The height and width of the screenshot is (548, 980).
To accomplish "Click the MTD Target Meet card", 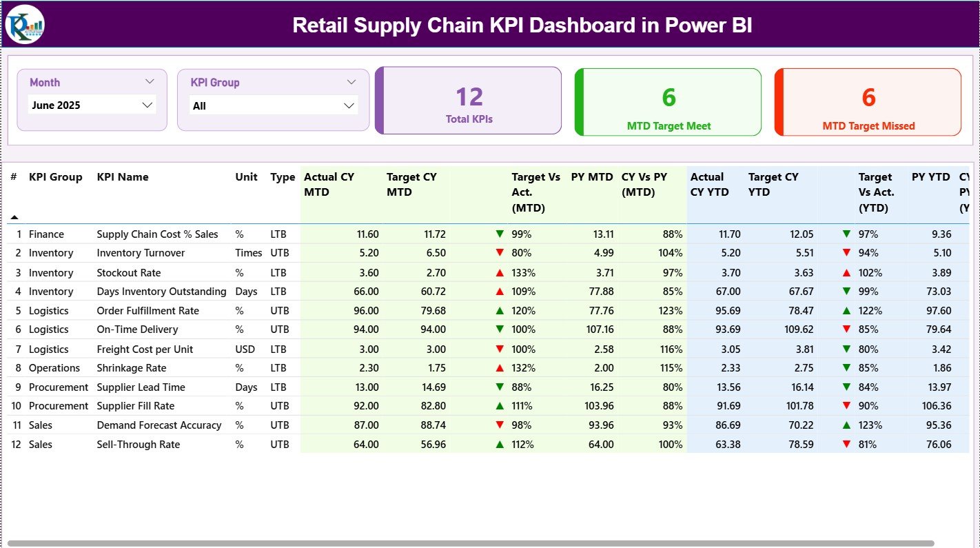I will point(667,102).
